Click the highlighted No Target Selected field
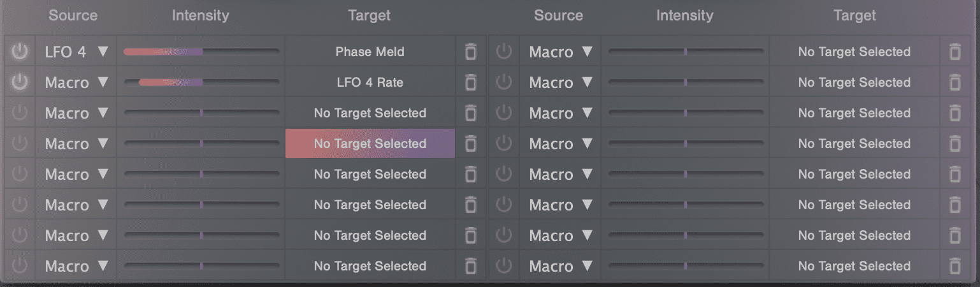 click(x=370, y=143)
